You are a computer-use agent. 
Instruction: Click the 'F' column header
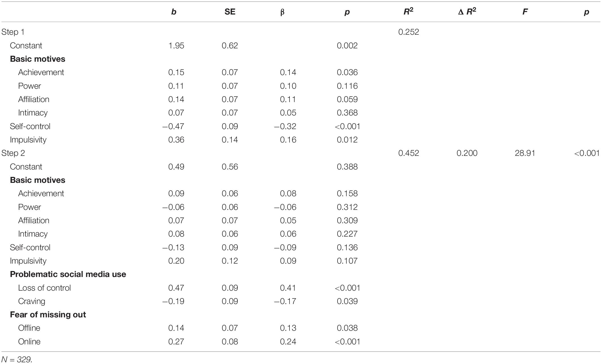coord(525,12)
